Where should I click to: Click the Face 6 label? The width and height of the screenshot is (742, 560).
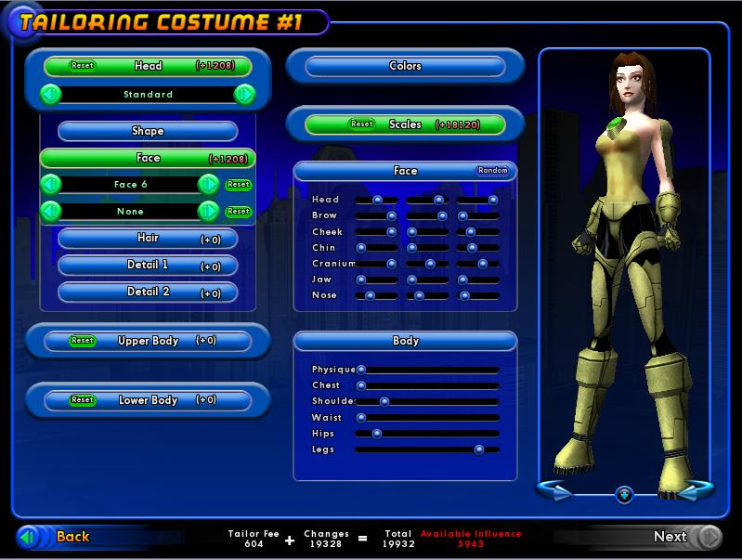click(131, 185)
